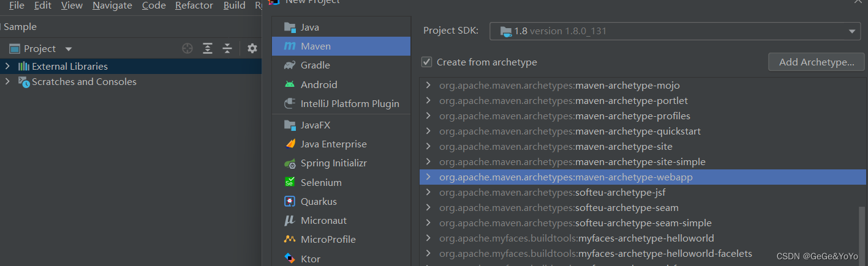Open the View menu
868x266 pixels.
[x=72, y=6]
